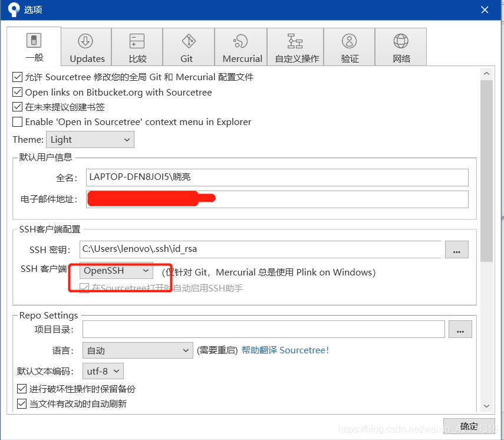
Task: Switch to the Updates tab
Action: [86, 47]
